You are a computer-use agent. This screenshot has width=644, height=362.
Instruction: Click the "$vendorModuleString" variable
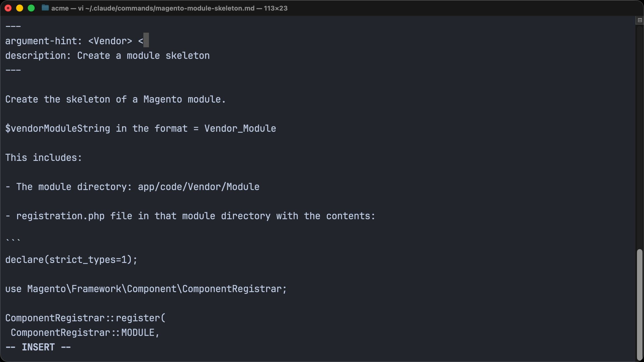point(58,128)
